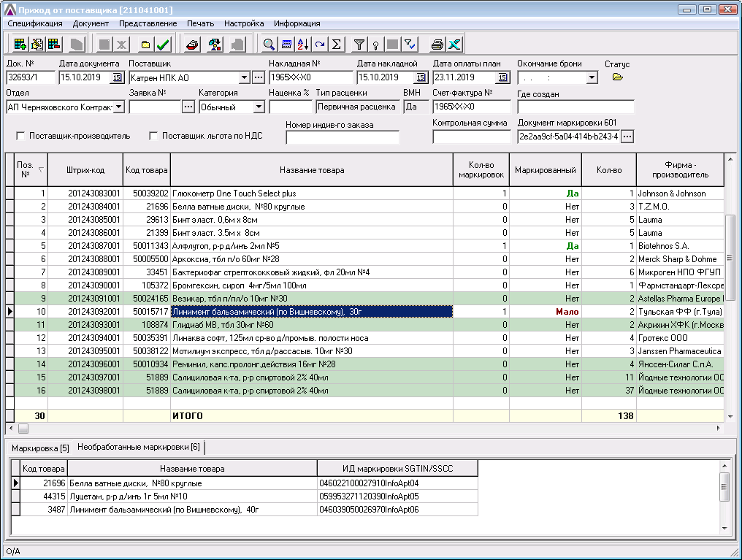This screenshot has width=742, height=560.
Task: Click the Накладная № input field
Action: (310, 77)
